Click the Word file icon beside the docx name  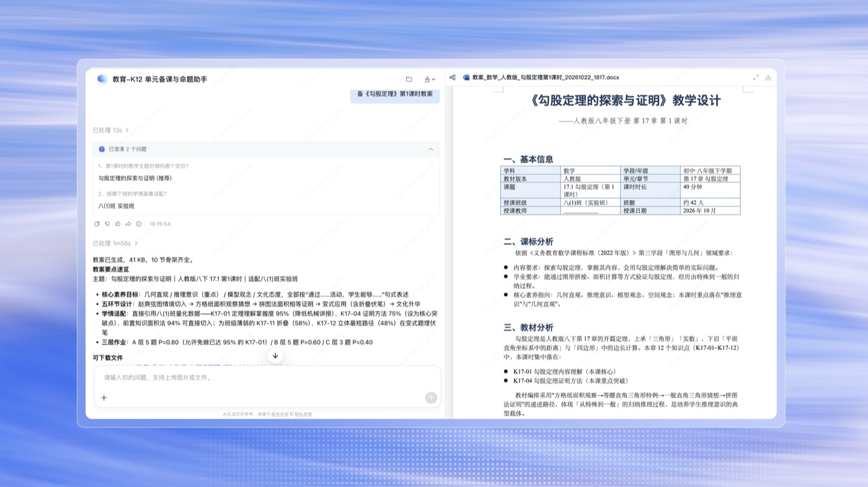[x=466, y=77]
